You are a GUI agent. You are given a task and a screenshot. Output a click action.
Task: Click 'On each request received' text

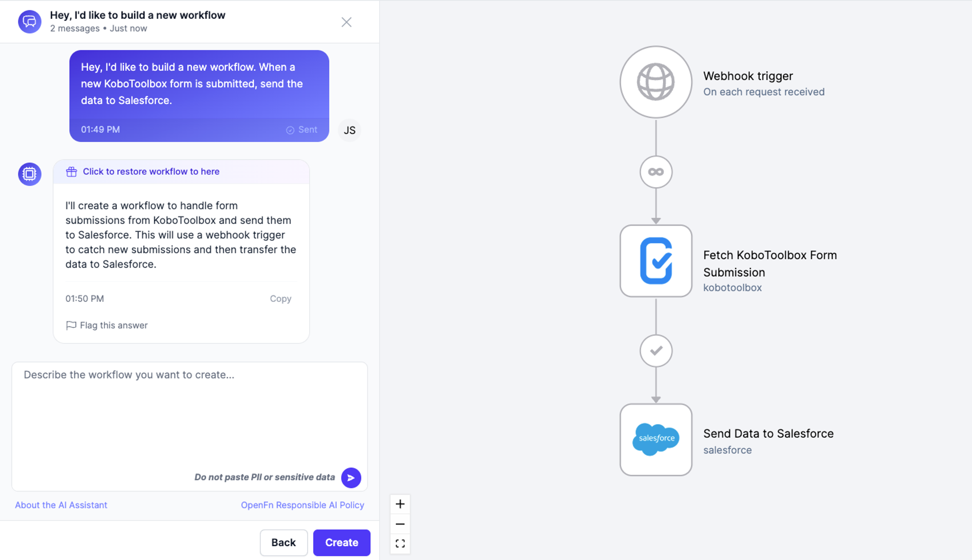pyautogui.click(x=764, y=92)
